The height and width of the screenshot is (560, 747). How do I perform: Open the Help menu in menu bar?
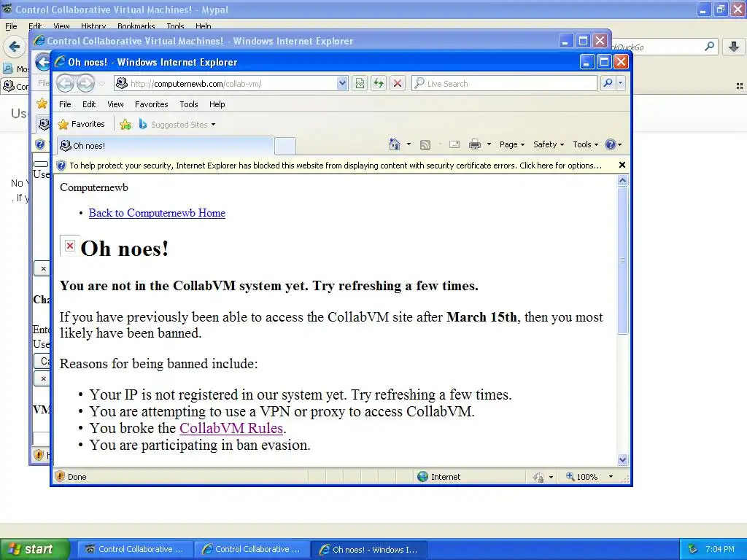[217, 104]
